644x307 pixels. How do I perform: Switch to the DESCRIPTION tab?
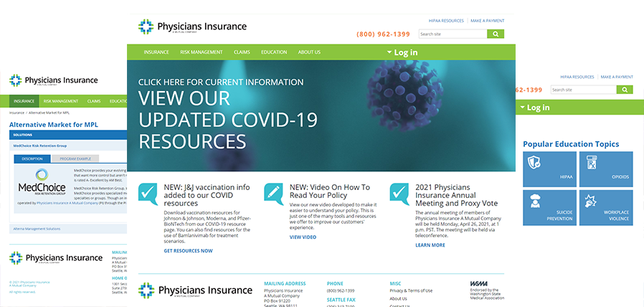(x=32, y=159)
